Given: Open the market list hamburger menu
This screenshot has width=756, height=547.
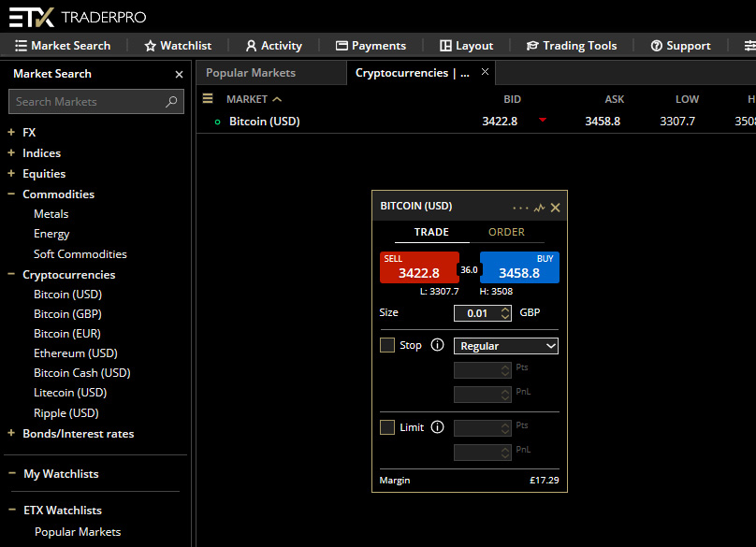Looking at the screenshot, I should point(208,99).
